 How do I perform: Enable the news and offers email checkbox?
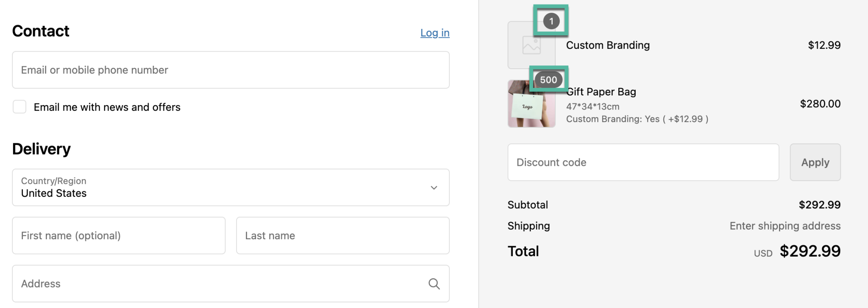(x=19, y=107)
